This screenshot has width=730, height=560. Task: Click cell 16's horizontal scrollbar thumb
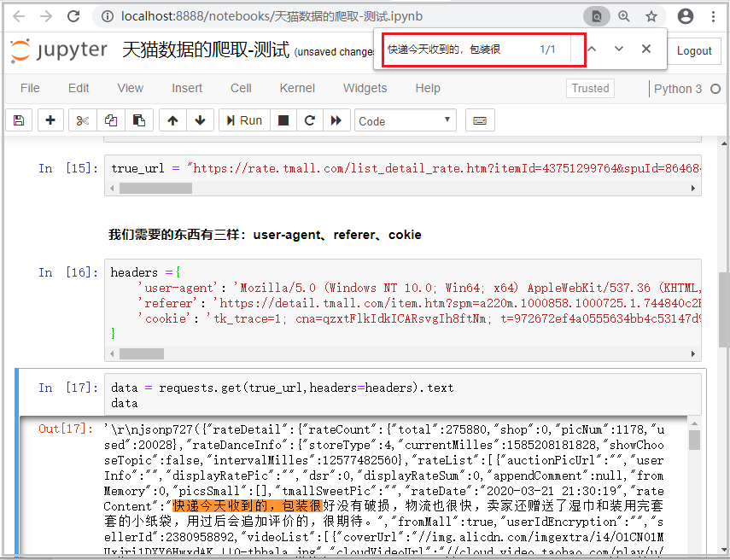(142, 353)
